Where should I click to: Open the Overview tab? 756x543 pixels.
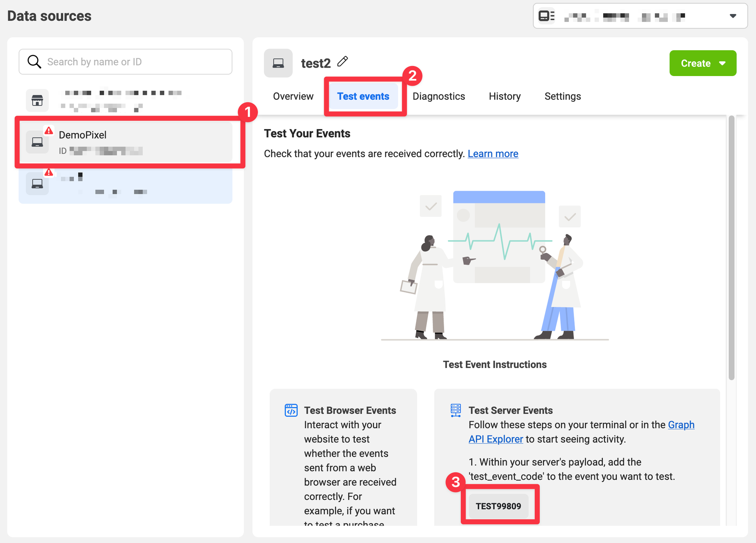(293, 96)
